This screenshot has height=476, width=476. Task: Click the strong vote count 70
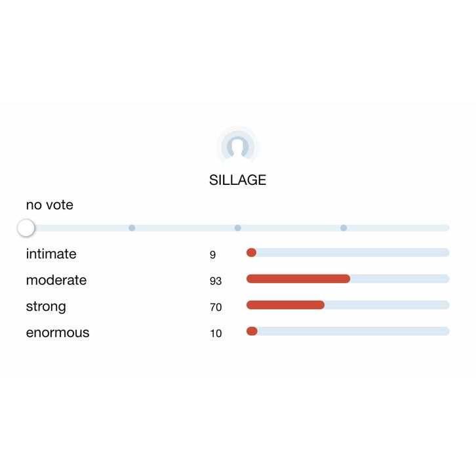[x=216, y=307]
